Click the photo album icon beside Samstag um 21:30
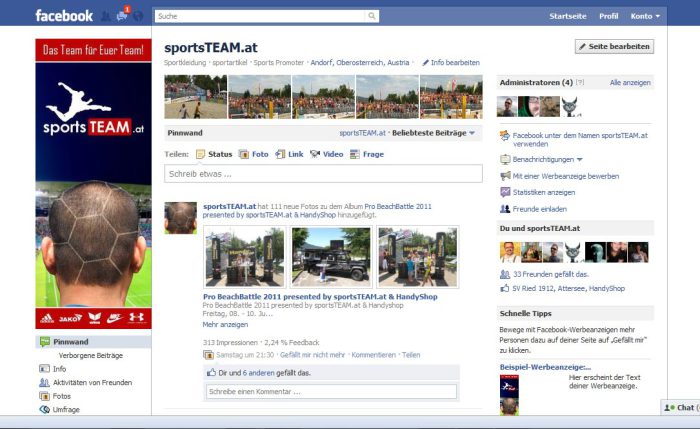Image resolution: width=700 pixels, height=429 pixels. pos(208,355)
